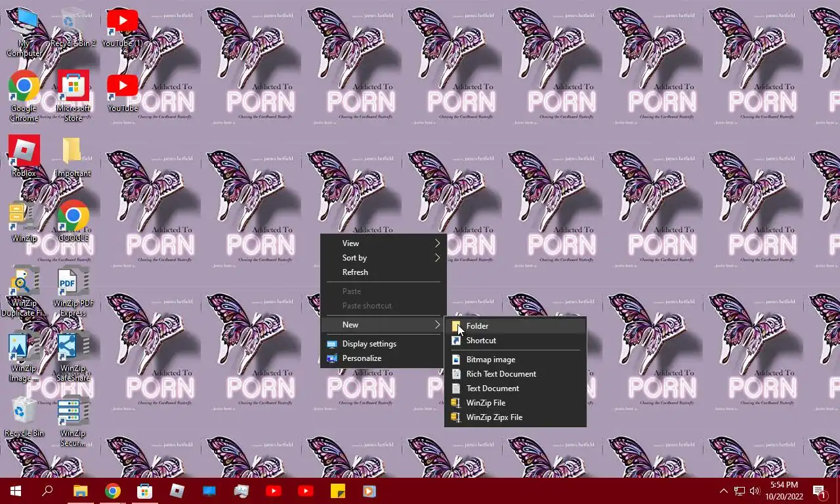
Task: Open the volume control in the system tray
Action: [x=755, y=491]
